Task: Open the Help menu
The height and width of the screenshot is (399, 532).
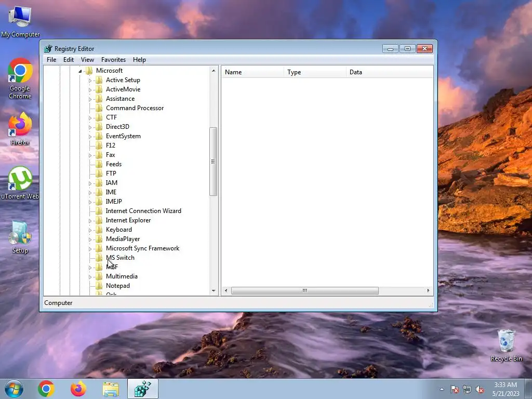Action: coord(139,60)
